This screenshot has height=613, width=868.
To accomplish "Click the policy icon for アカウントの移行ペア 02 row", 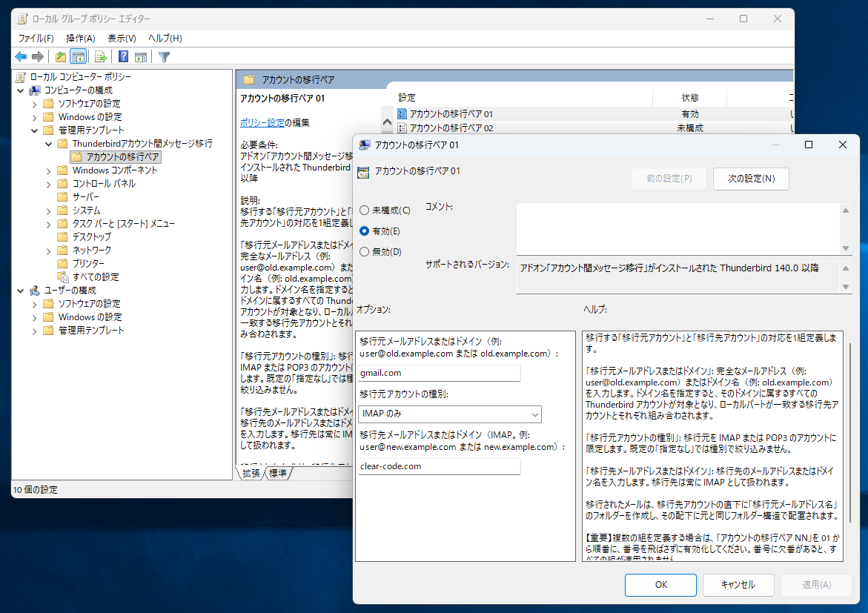I will 402,128.
